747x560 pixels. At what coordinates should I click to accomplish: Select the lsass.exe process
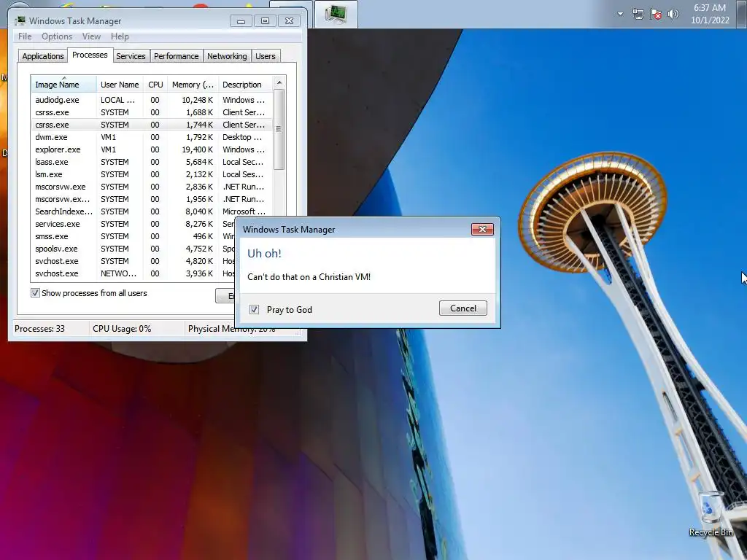coord(152,162)
